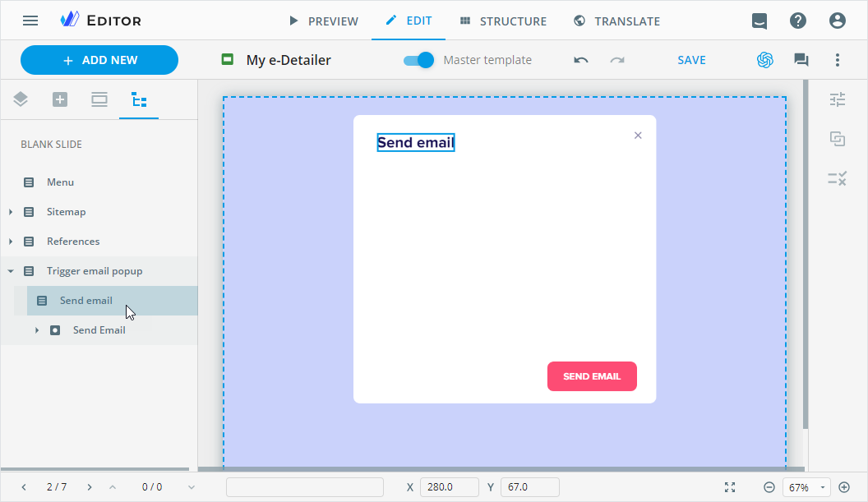
Task: Click the undo arrow
Action: 581,60
